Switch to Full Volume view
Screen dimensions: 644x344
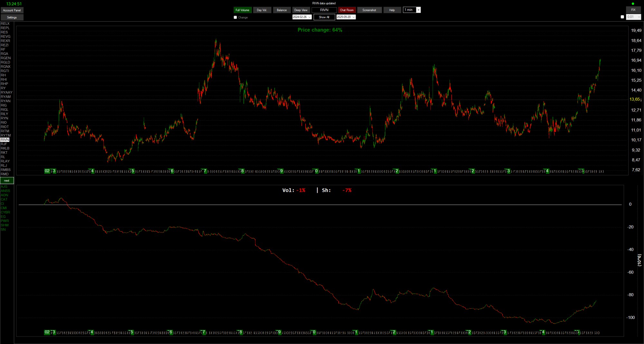pyautogui.click(x=242, y=10)
